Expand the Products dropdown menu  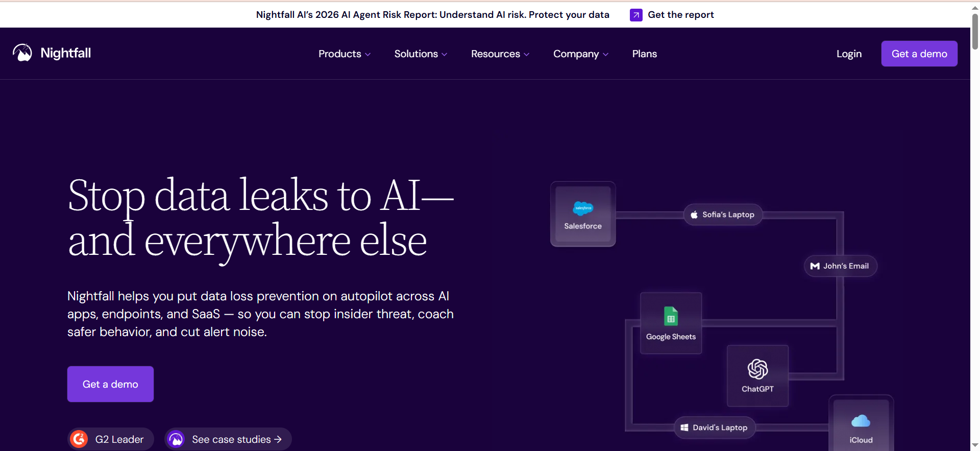click(345, 54)
